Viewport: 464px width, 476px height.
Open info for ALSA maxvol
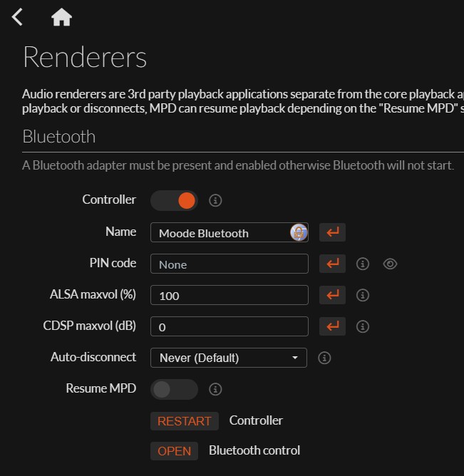point(362,295)
